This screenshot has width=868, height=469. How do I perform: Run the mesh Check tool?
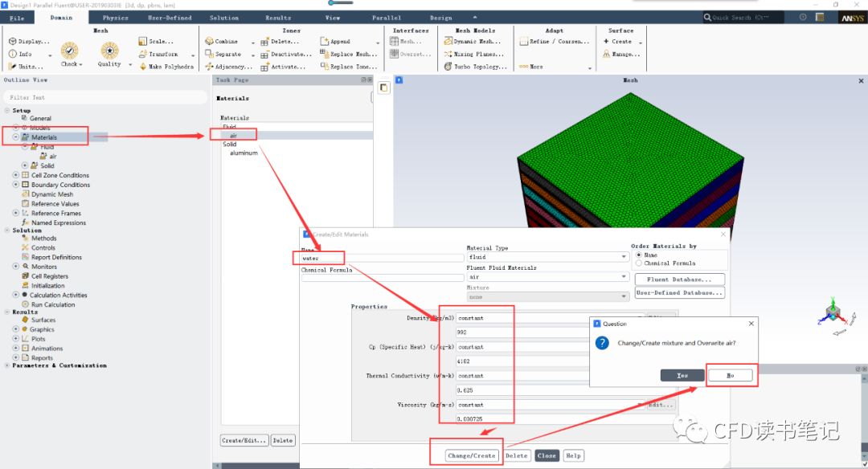tap(70, 54)
